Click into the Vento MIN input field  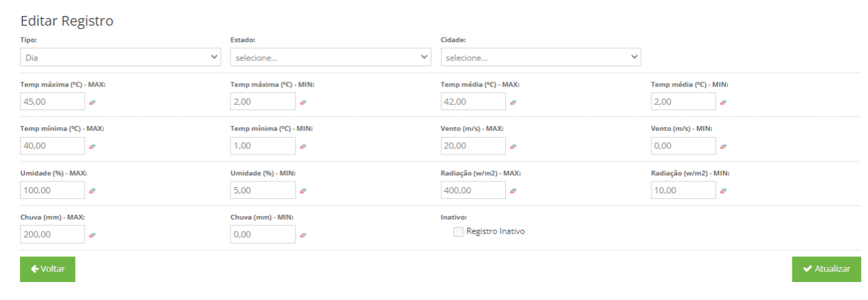point(683,146)
